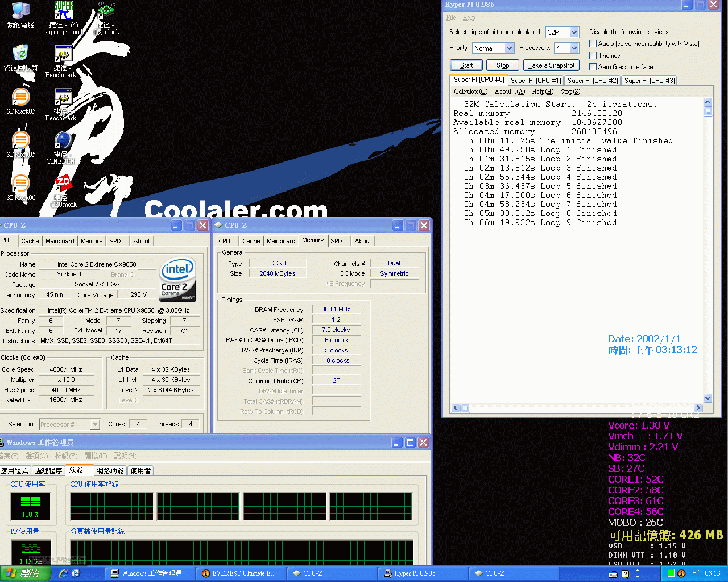Viewport: 728px width, 582px height.
Task: Click the Start button in Hyper PI
Action: [466, 65]
